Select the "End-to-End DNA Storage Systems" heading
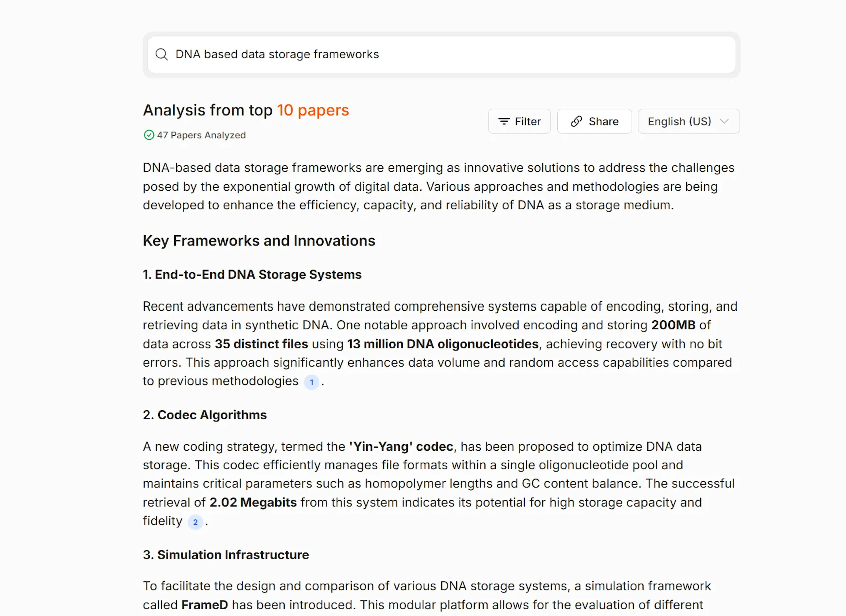 (x=252, y=275)
